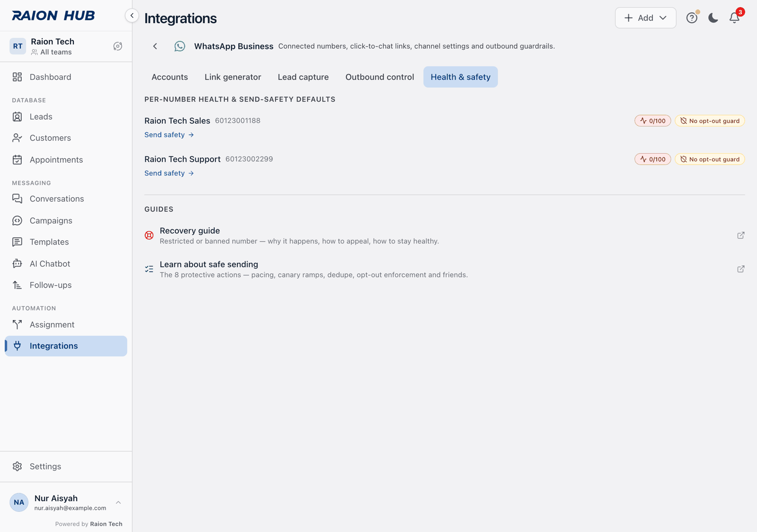Viewport: 757px width, 532px height.
Task: Open the notifications bell
Action: [x=734, y=18]
